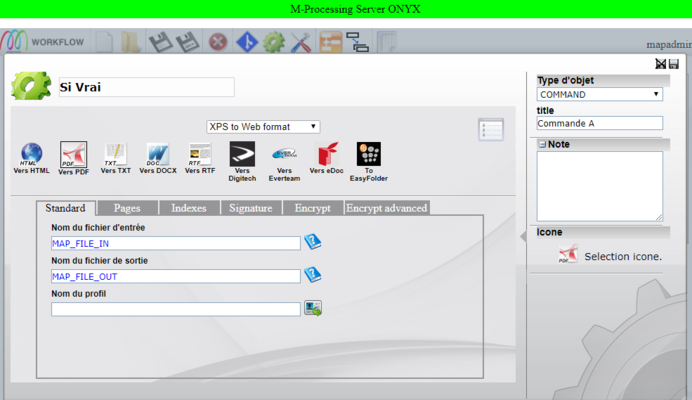The width and height of the screenshot is (692, 400).
Task: Click the profile picker icon
Action: pos(313,308)
